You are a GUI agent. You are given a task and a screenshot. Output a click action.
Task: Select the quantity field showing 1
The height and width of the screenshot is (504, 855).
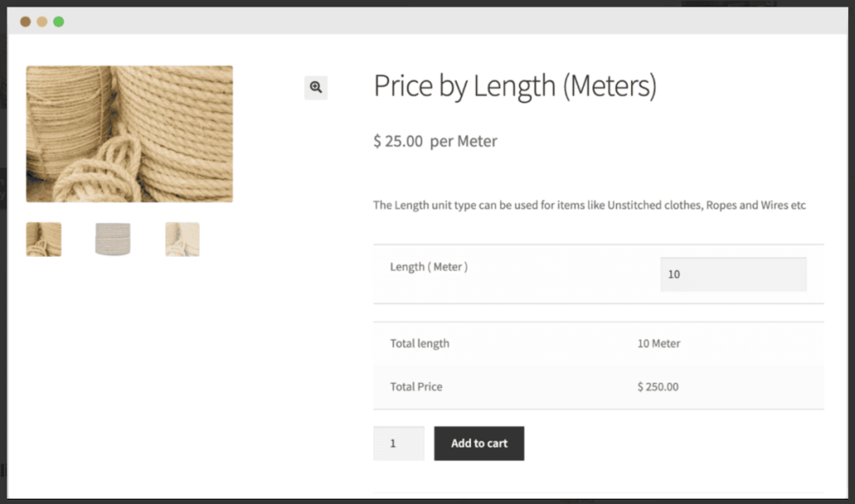(x=398, y=443)
